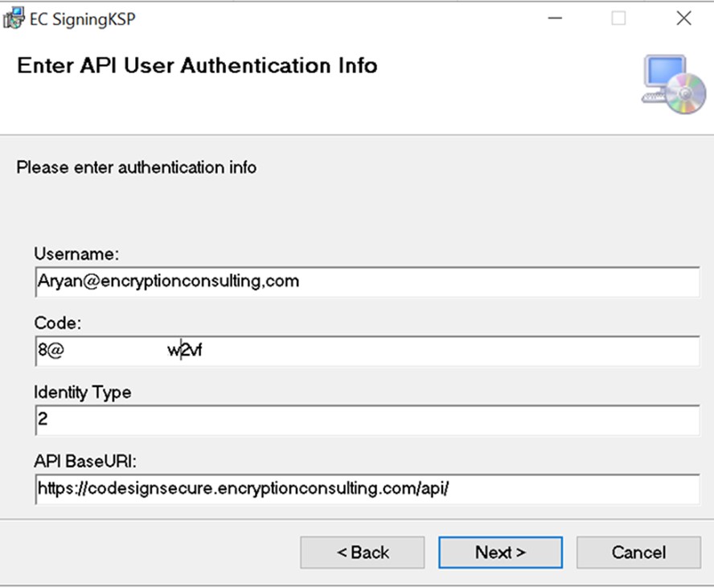
Task: Cancel the EC SigningKSP setup
Action: (x=638, y=552)
